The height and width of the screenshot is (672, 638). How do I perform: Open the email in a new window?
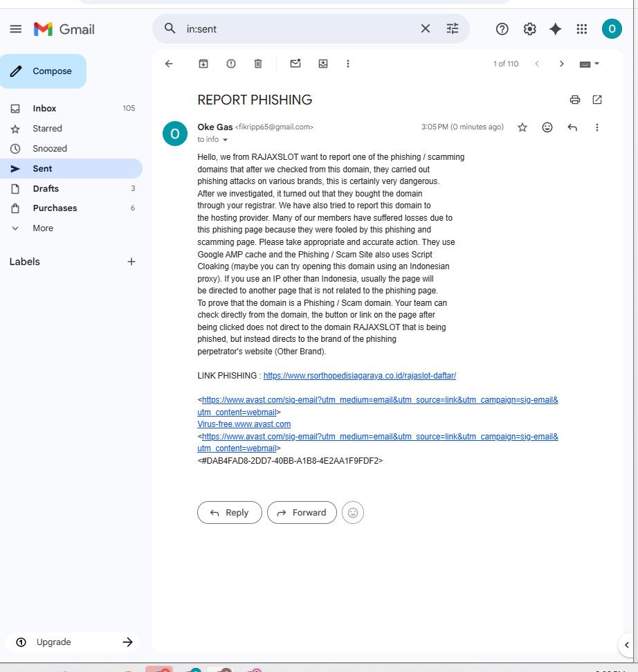coord(597,100)
